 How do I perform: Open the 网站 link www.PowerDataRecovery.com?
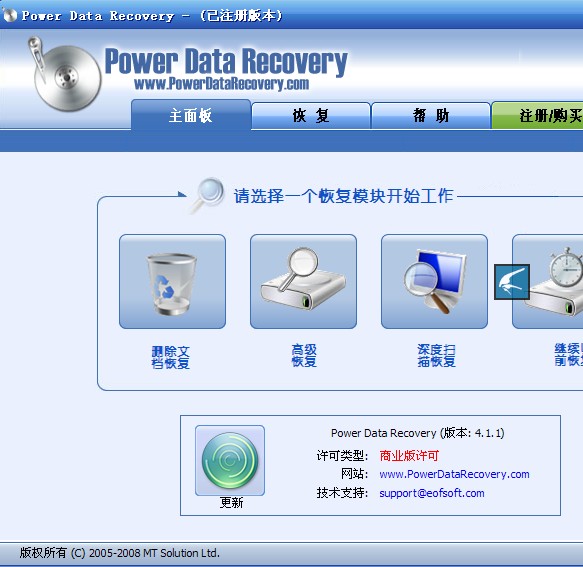point(454,474)
